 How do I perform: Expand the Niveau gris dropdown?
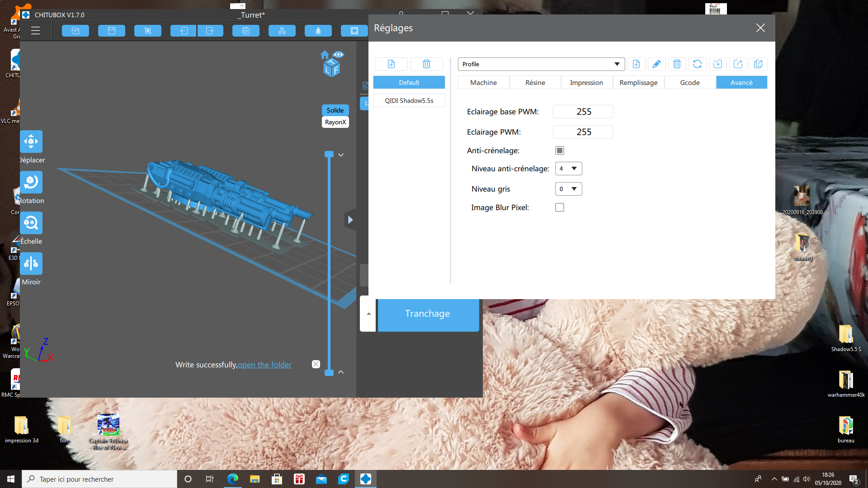568,189
